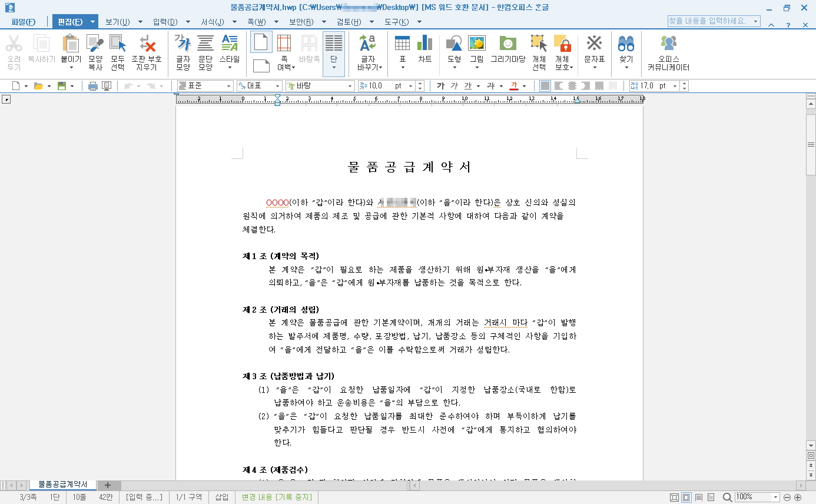
Task: Click the 삽입 insert mode indicator
Action: click(x=221, y=498)
